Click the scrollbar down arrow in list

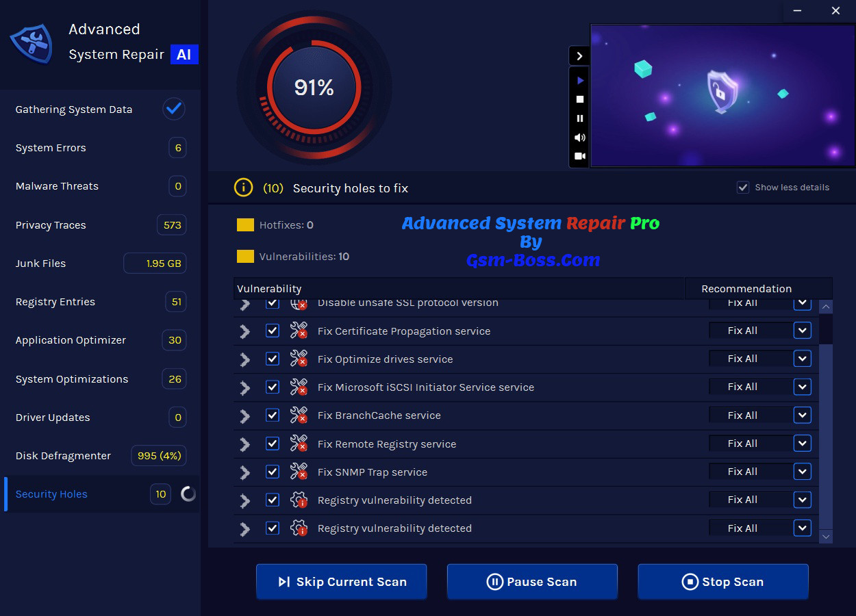click(826, 537)
